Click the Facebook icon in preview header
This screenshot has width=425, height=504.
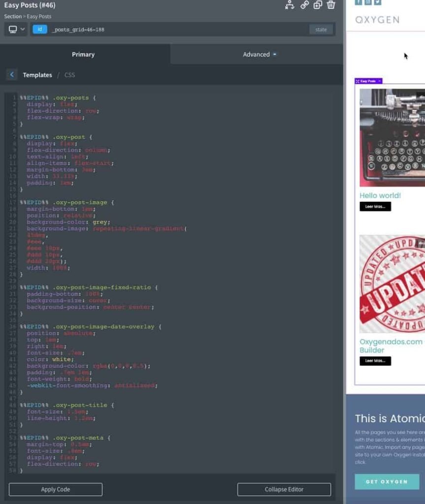pyautogui.click(x=359, y=2)
